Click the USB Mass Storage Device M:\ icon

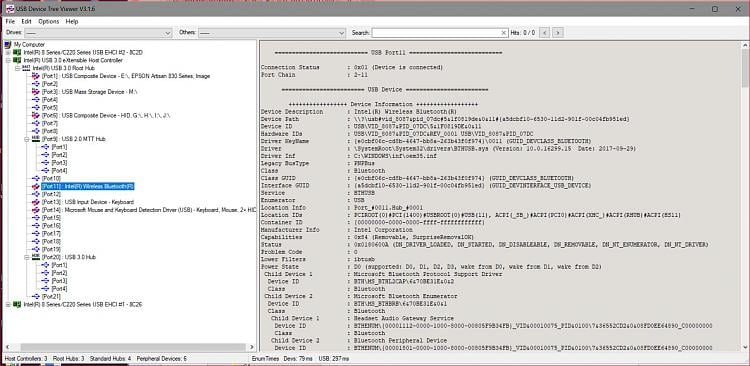click(36, 92)
